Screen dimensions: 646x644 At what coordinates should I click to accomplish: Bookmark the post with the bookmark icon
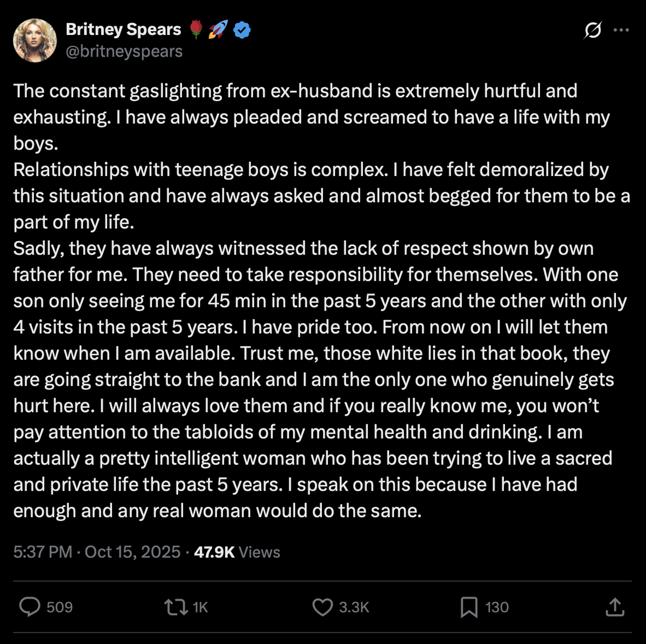[x=469, y=607]
